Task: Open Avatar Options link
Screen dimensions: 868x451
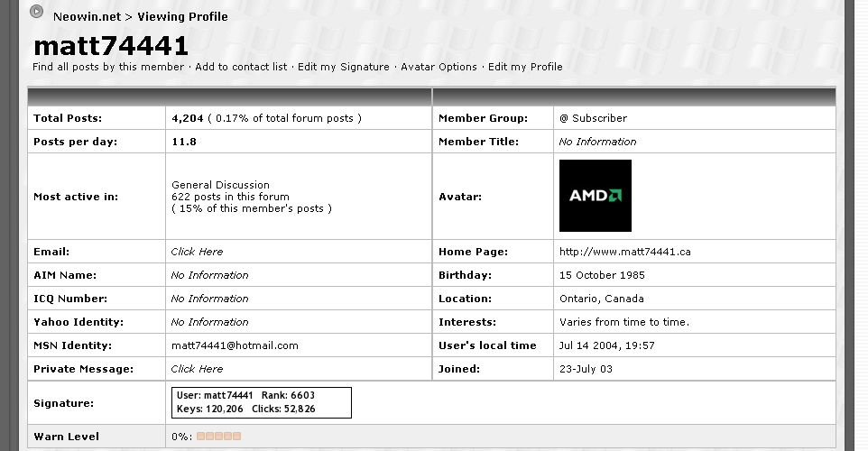Action: (439, 67)
